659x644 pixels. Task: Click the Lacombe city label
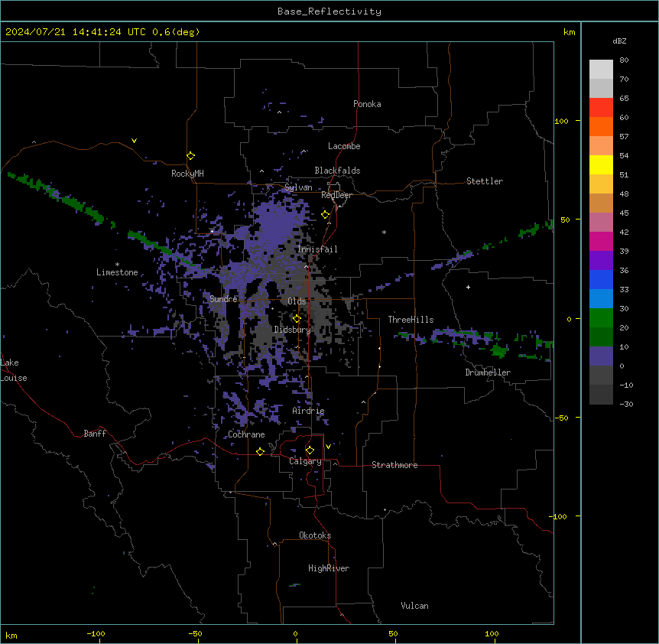[344, 146]
